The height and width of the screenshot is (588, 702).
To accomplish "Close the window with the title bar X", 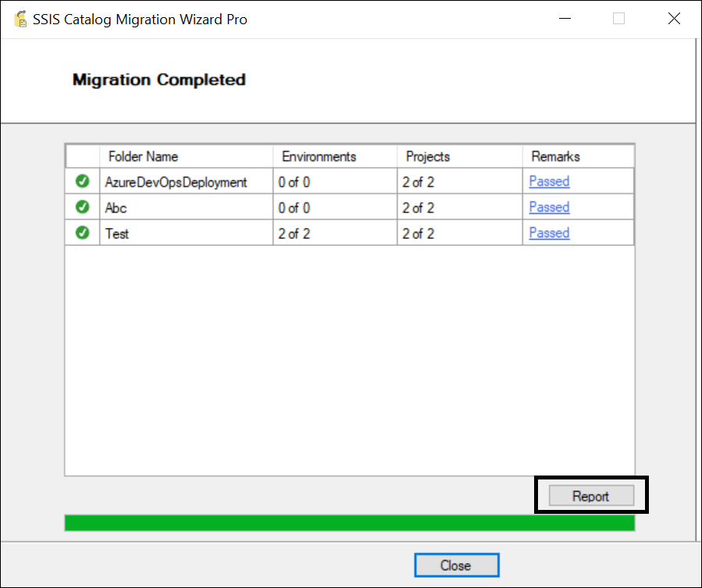I will (674, 19).
